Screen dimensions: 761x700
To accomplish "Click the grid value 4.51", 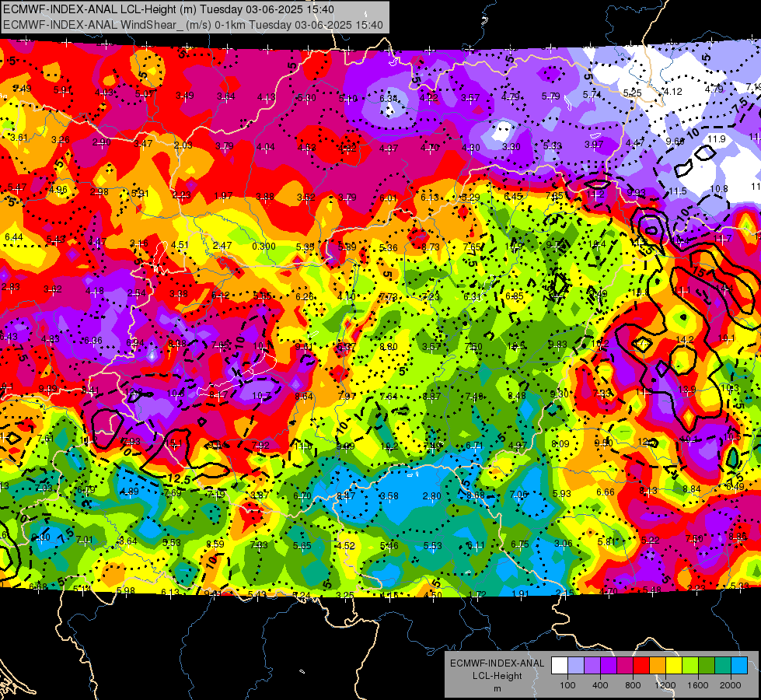I will (180, 245).
